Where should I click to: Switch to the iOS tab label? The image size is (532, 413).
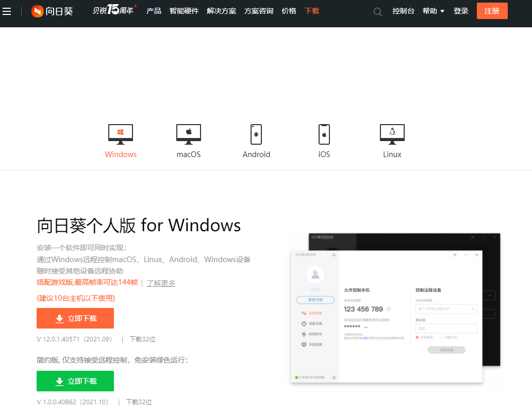coord(324,154)
